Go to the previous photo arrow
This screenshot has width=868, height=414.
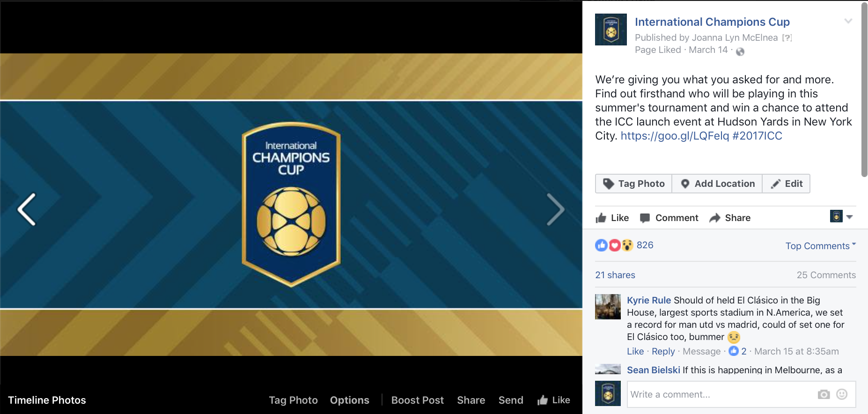(27, 209)
